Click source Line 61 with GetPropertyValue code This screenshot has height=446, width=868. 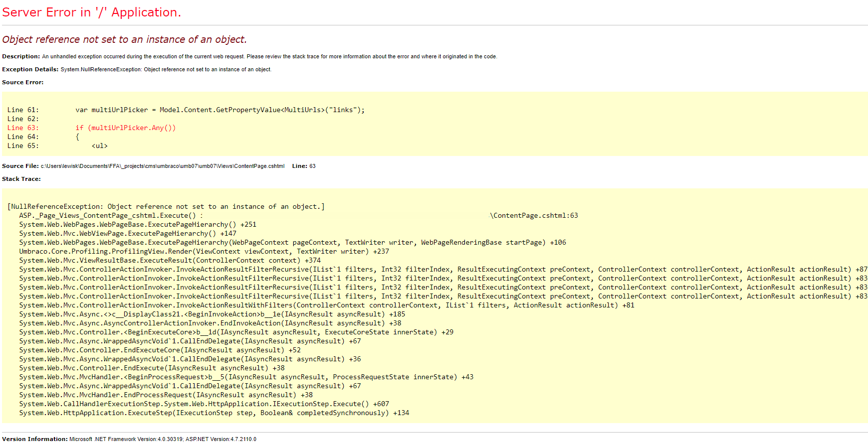point(219,110)
